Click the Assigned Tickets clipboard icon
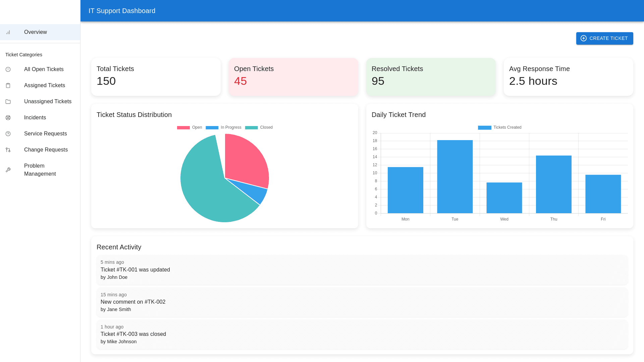Screen dimensions: 644x362 [8, 85]
